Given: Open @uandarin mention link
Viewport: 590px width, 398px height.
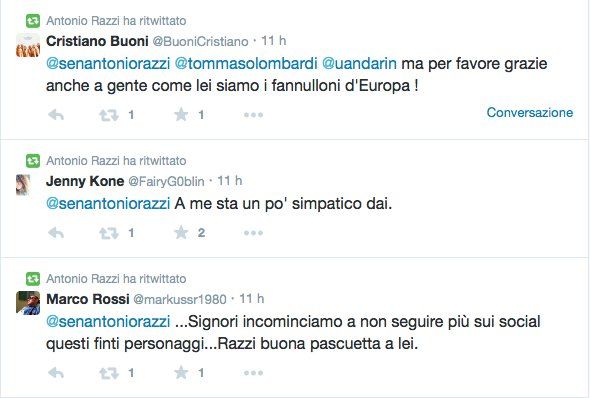Looking at the screenshot, I should pos(359,63).
